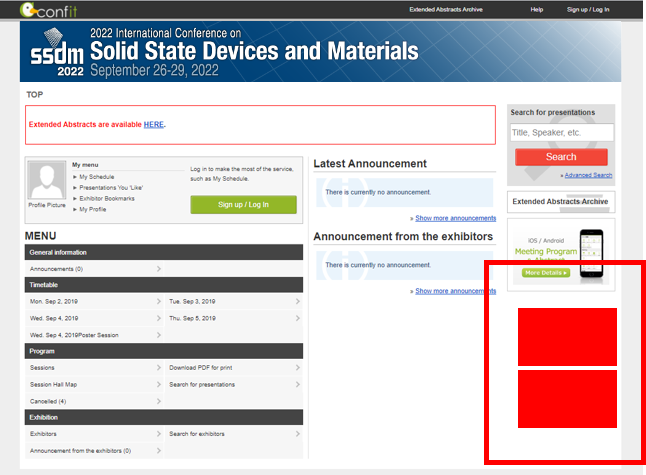Open Mon. Sep 2, 2019 timetable
Image resolution: width=646 pixels, height=475 pixels.
tap(94, 301)
